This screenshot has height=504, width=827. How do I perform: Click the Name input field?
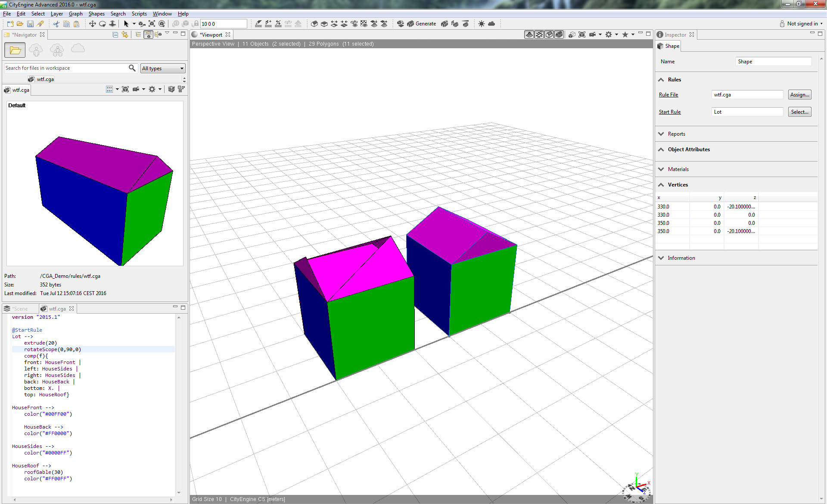tap(774, 62)
